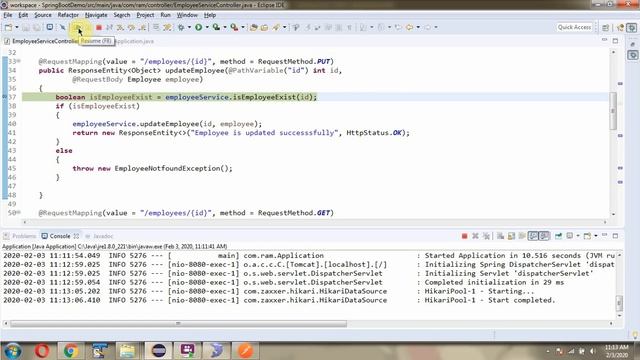Open the Display Selected Console dropdown

pyautogui.click(x=578, y=236)
